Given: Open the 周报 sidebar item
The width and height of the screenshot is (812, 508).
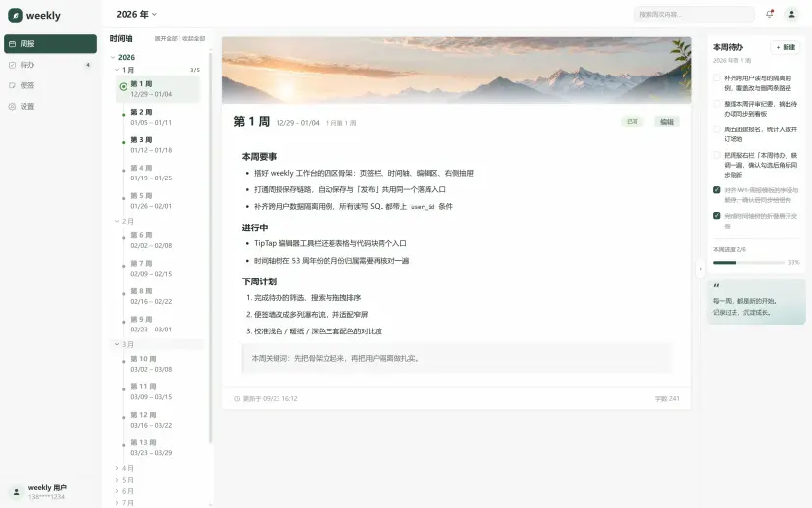Looking at the screenshot, I should click(x=50, y=44).
